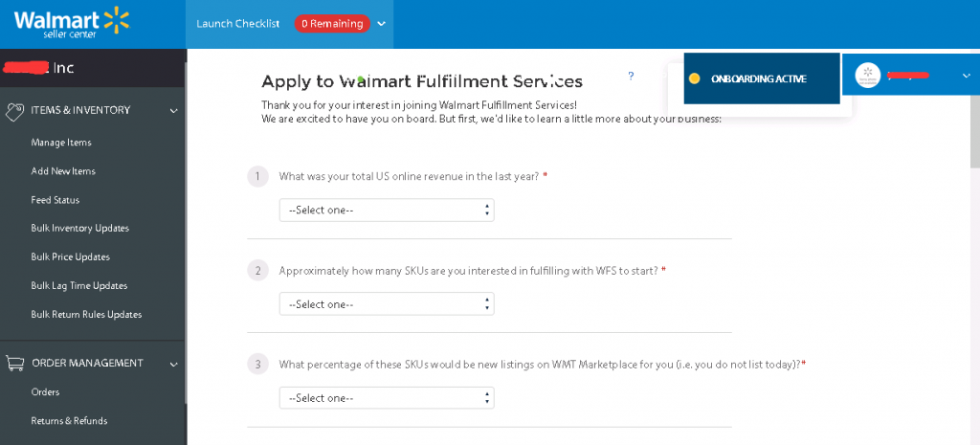
Task: Open Manage Items in the sidebar
Action: [x=61, y=143]
